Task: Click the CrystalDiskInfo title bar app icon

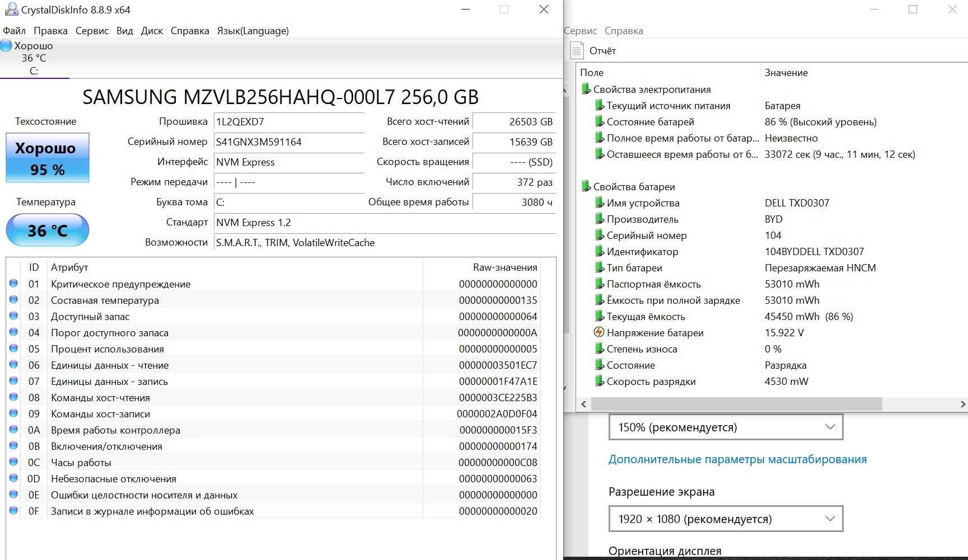Action: (11, 10)
